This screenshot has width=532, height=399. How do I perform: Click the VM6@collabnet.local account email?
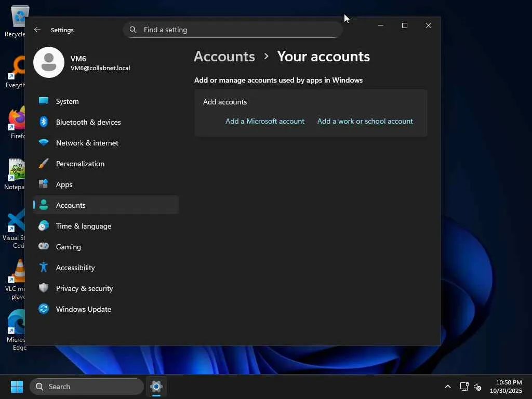pos(100,68)
